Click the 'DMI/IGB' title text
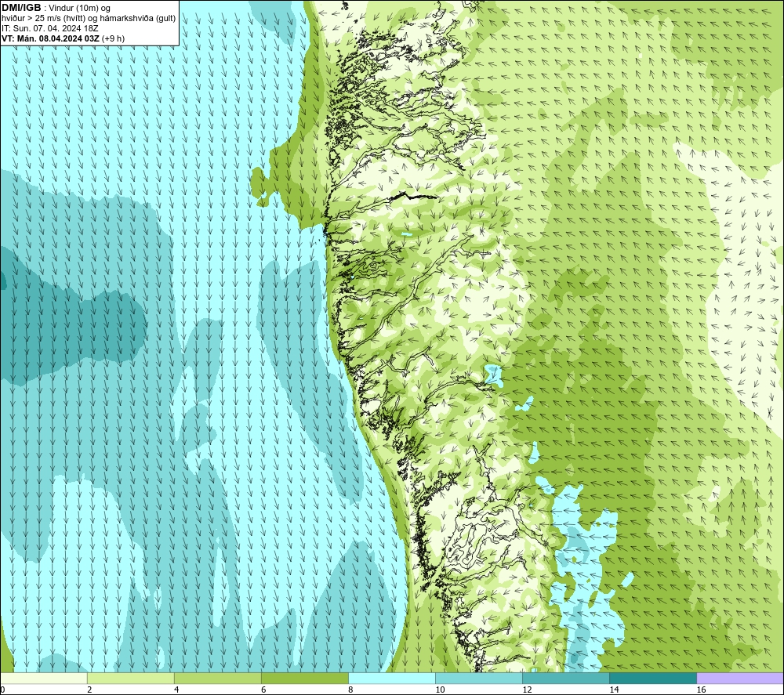This screenshot has height=695, width=784. click(x=21, y=8)
